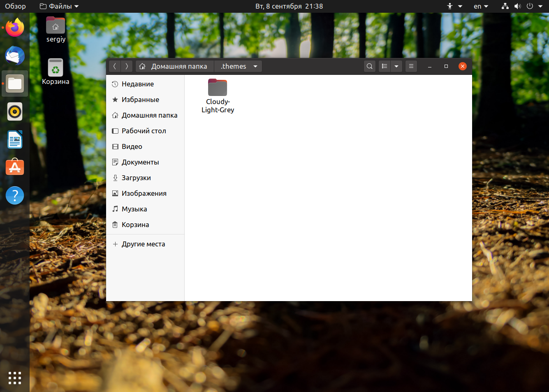Open the Файлы app menu
549x392 pixels.
click(x=59, y=6)
